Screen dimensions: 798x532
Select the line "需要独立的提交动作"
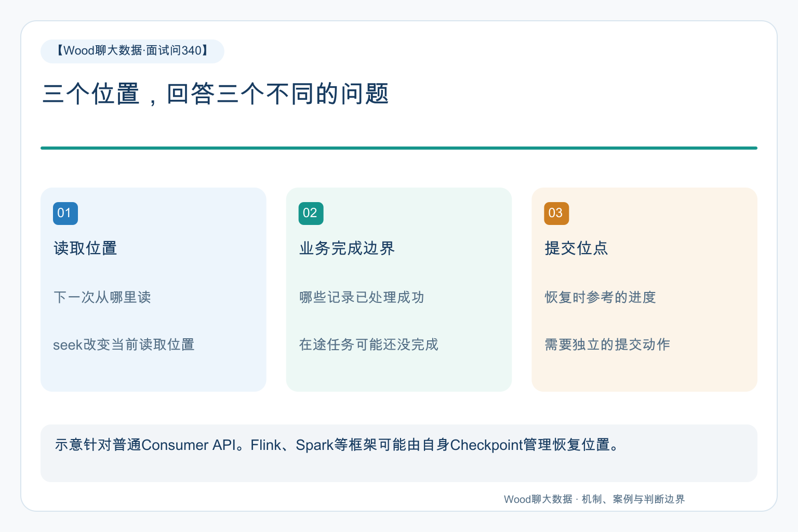[x=607, y=344]
